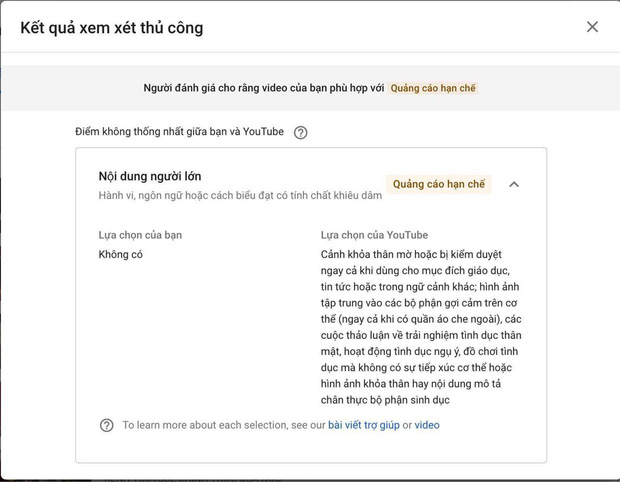Click Quảng cáo hạn chế badge beside the chevron

(439, 184)
